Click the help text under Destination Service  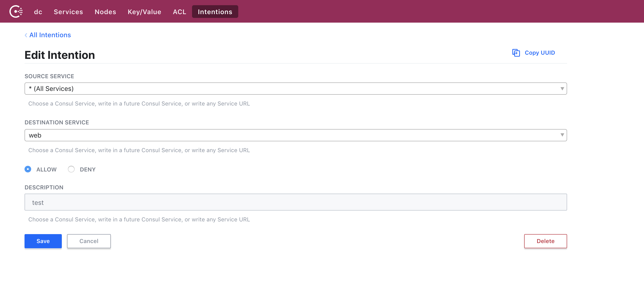coord(139,150)
